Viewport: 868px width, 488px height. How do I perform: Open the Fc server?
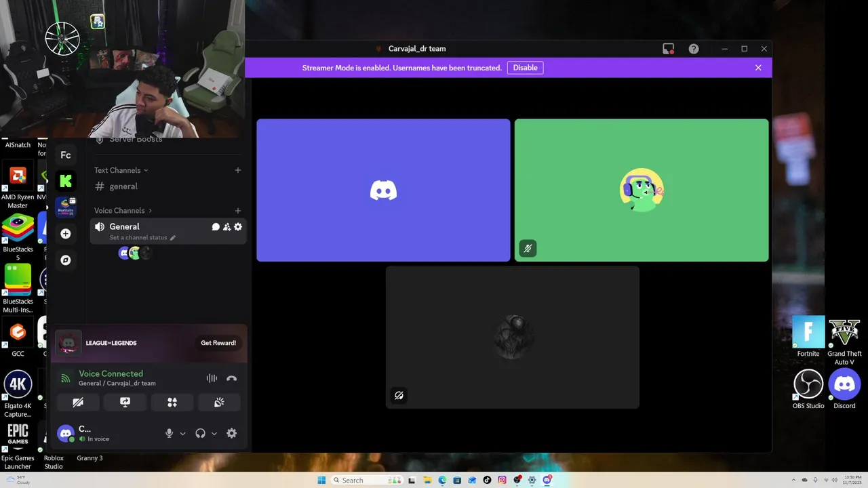[66, 155]
